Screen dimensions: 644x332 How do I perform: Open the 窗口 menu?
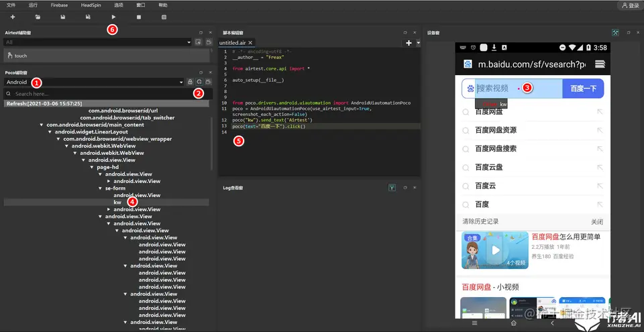pyautogui.click(x=141, y=5)
